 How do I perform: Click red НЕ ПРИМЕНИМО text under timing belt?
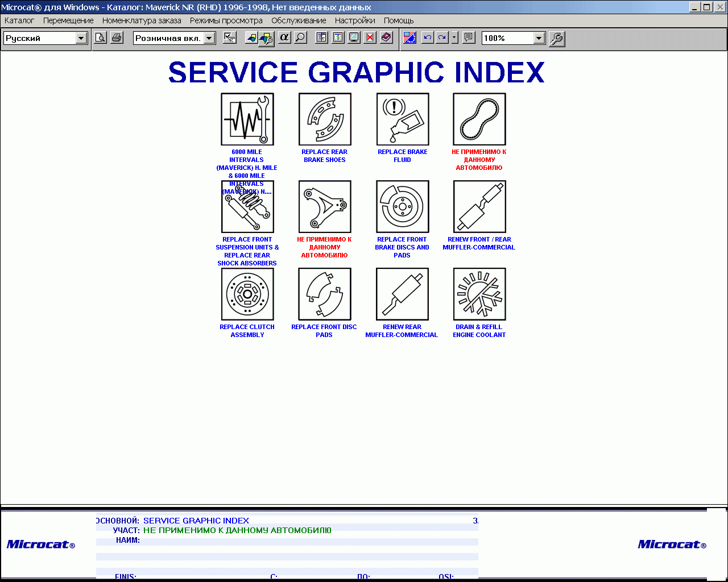click(479, 160)
